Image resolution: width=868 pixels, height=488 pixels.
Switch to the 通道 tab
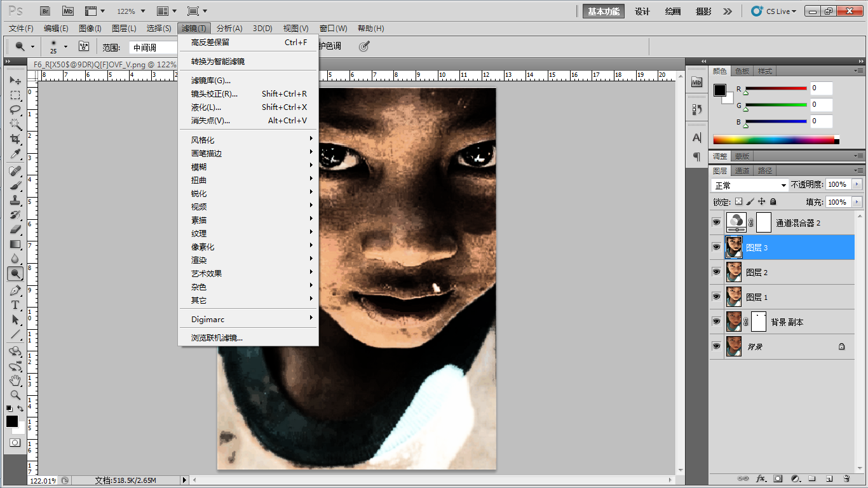(742, 171)
